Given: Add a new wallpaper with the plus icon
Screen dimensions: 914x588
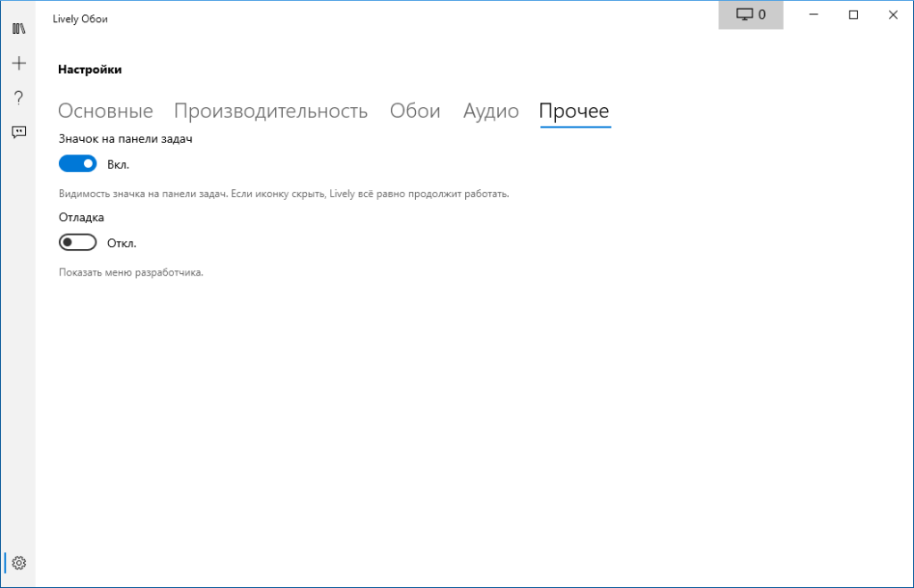Looking at the screenshot, I should (x=19, y=62).
